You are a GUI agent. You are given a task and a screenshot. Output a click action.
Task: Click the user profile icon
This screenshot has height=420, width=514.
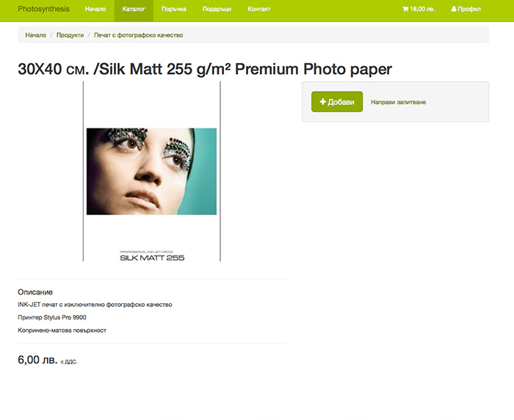click(454, 10)
